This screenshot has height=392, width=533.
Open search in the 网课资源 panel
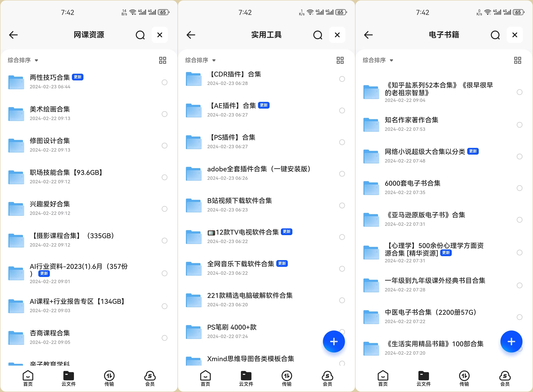click(140, 35)
